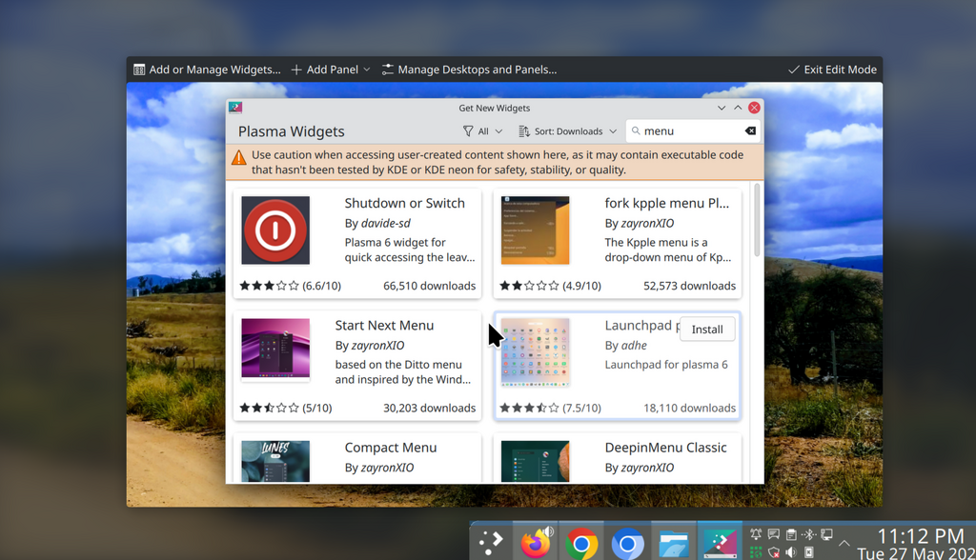Select the Start Next Menu title
The image size is (976, 560).
[384, 326]
